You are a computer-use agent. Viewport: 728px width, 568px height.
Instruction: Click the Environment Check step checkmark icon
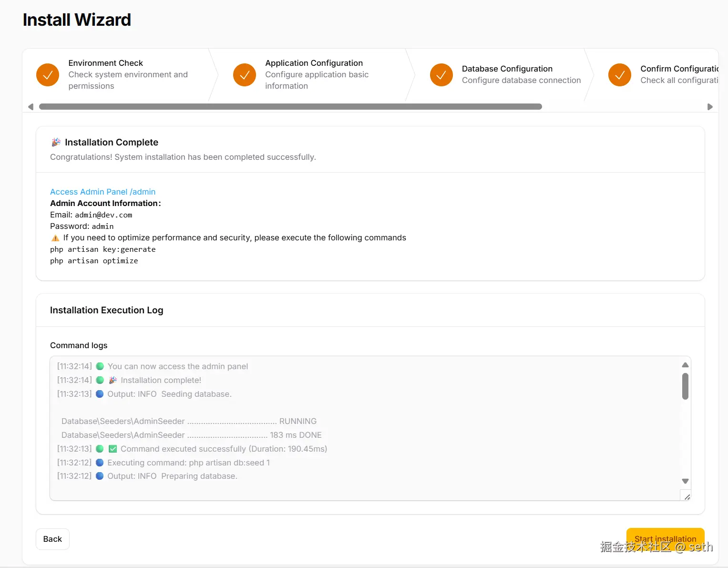(48, 75)
